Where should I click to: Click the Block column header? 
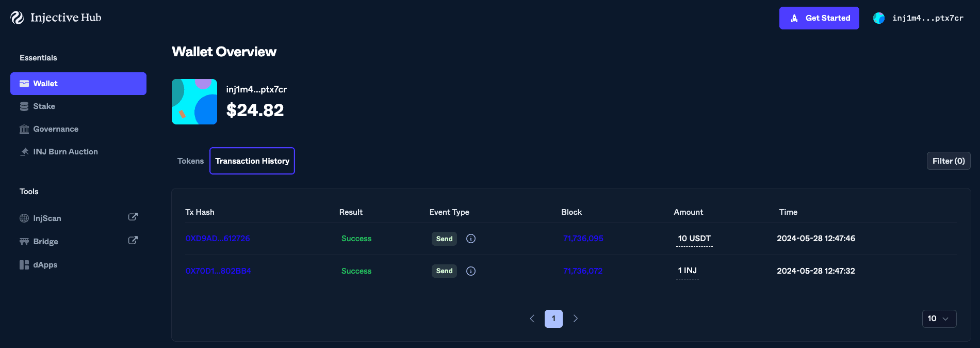(x=571, y=212)
